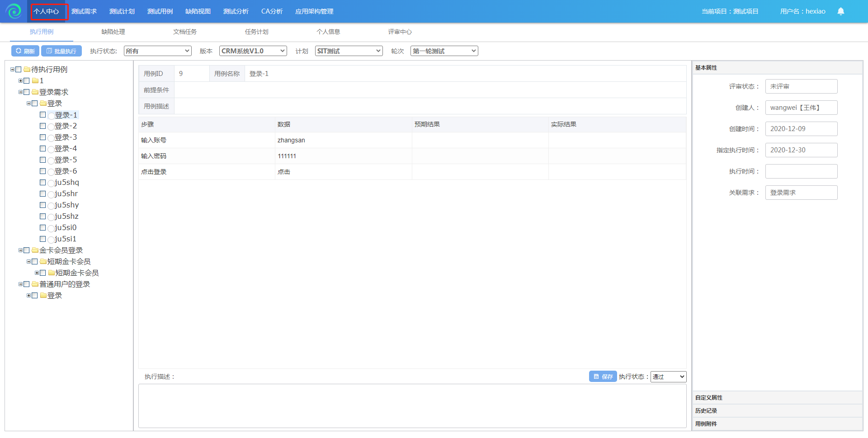Viewport: 868px width, 438px height.
Task: Click the status circle icon before 登录-3
Action: pos(51,138)
